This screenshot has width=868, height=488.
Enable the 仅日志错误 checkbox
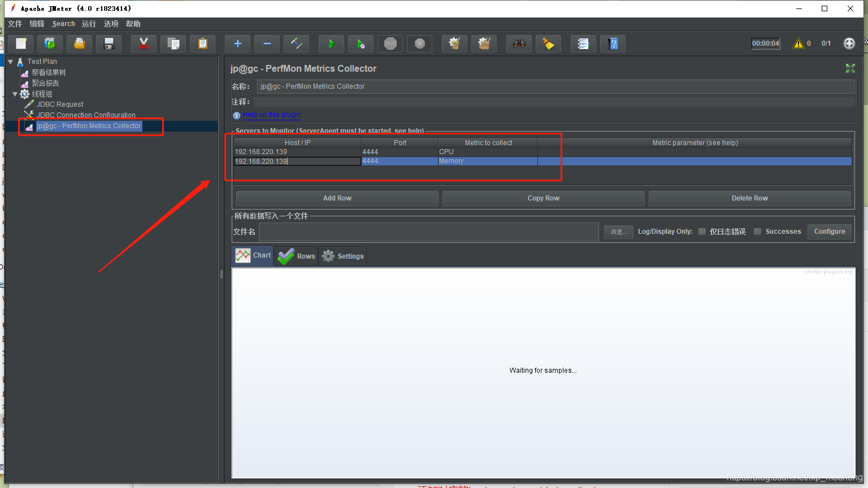702,232
